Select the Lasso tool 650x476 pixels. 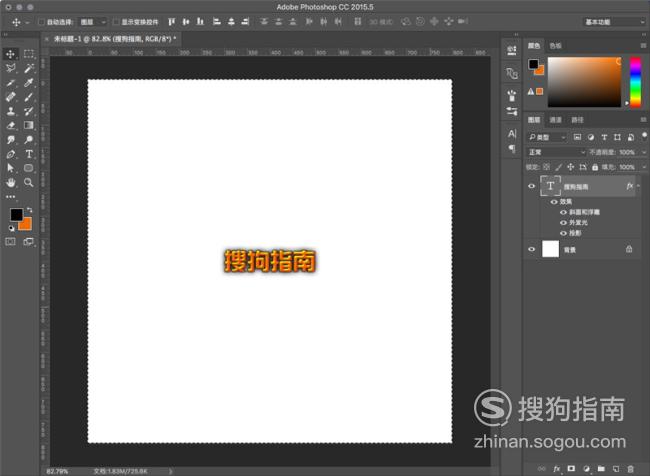click(x=11, y=68)
